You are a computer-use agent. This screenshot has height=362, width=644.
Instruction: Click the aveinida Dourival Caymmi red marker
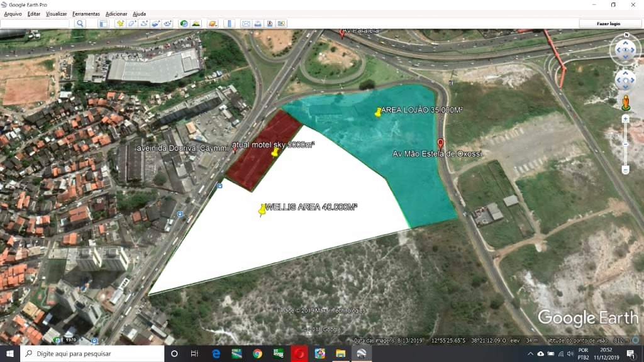pyautogui.click(x=235, y=150)
